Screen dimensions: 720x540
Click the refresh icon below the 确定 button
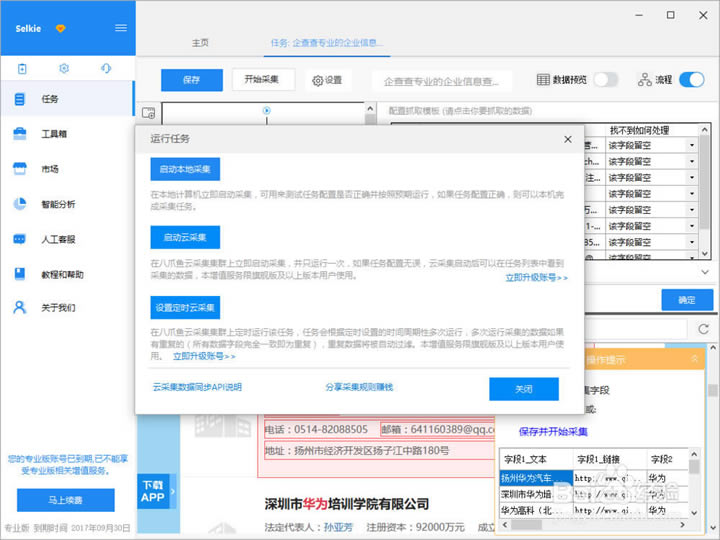point(704,329)
